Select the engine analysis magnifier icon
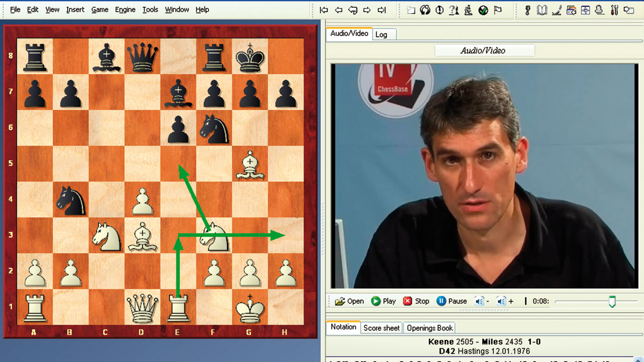 coord(468,10)
